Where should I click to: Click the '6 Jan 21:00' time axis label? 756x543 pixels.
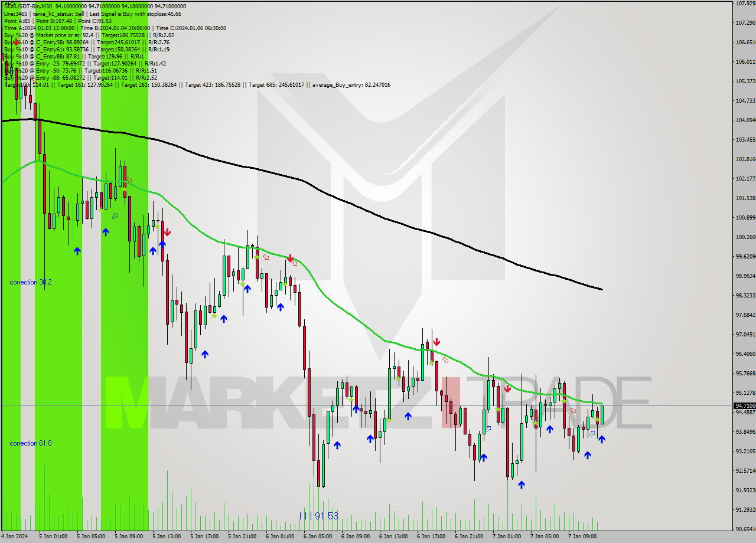(x=470, y=537)
